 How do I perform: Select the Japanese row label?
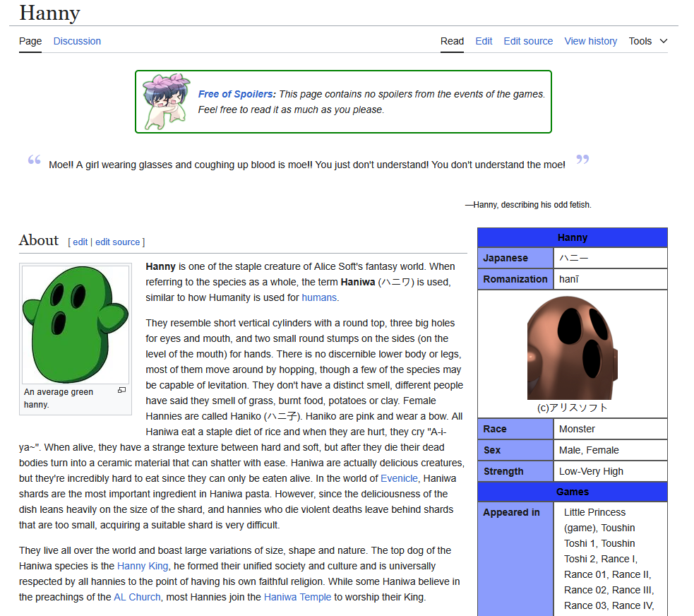pos(515,258)
